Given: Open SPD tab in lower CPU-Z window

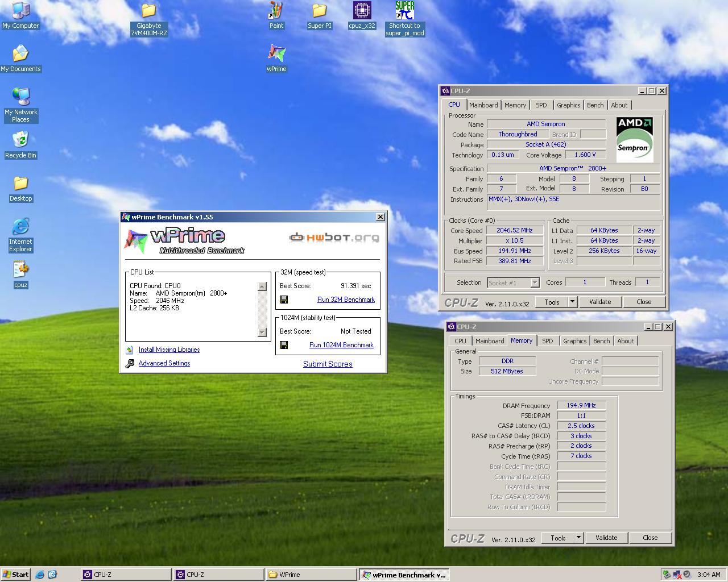Looking at the screenshot, I should point(548,341).
